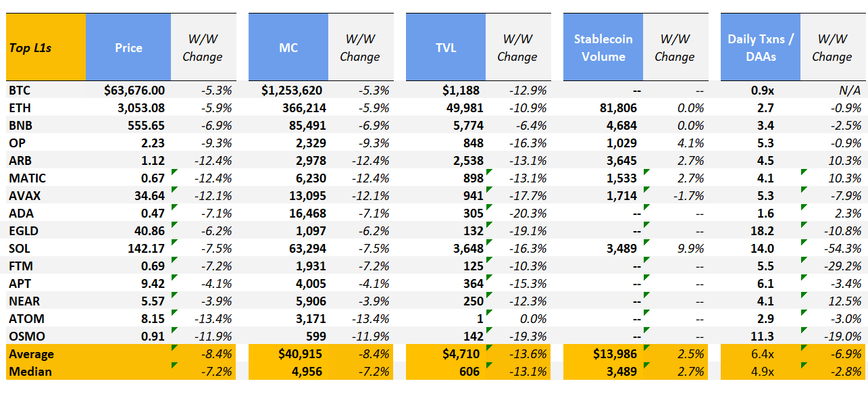Screen dimensions: 868x394
Task: Click BNB stablecoin volume 4,684
Action: [623, 125]
